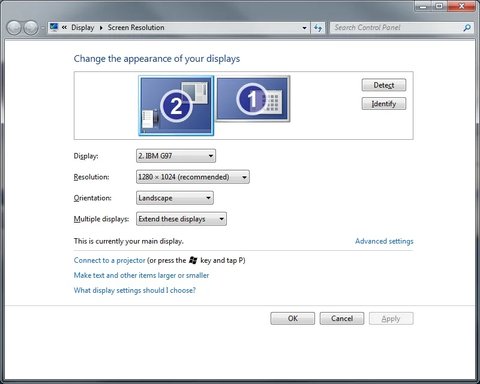Open What display settings should I choose link
Image resolution: width=480 pixels, height=384 pixels.
(x=135, y=290)
